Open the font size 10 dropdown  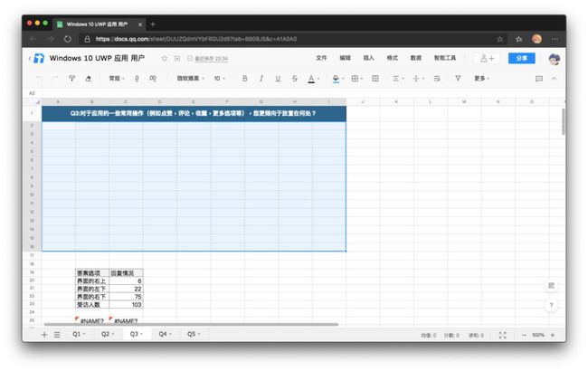[220, 79]
